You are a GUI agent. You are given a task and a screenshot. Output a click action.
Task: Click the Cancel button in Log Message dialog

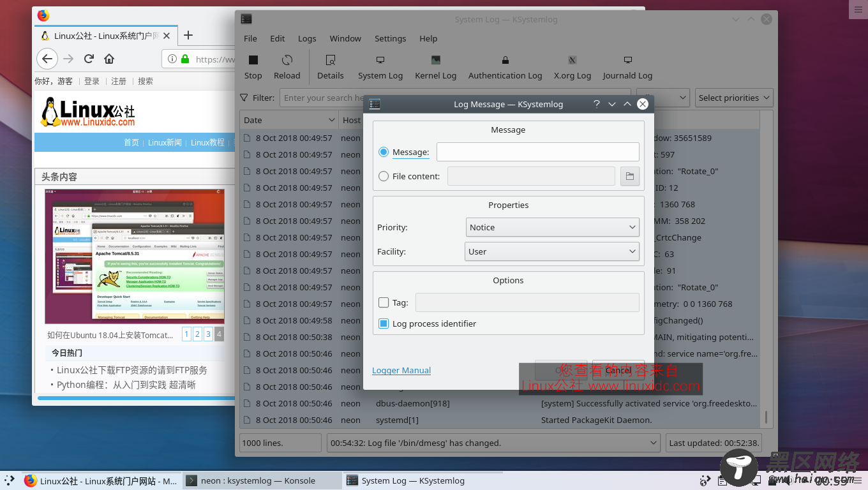[x=618, y=370]
